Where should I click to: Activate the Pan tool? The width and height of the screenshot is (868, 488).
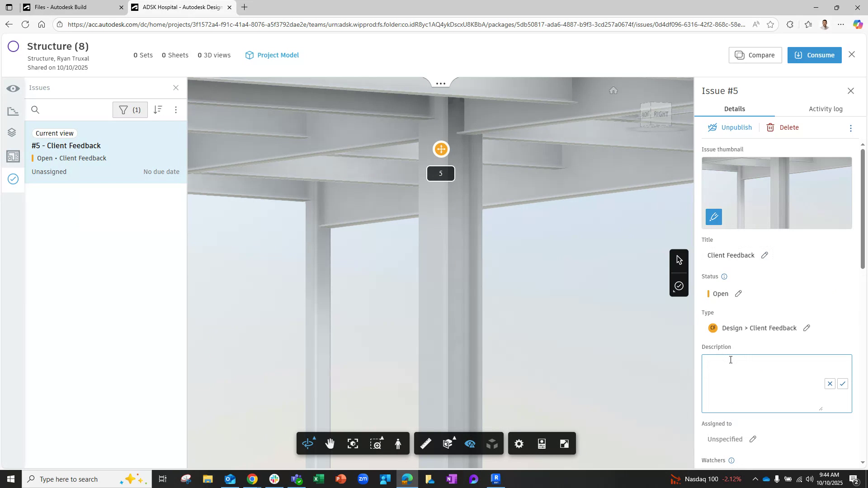(330, 443)
